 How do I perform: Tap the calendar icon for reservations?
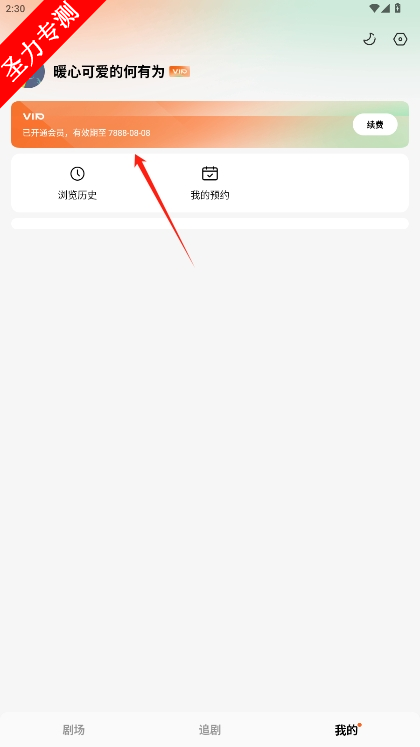click(x=210, y=173)
